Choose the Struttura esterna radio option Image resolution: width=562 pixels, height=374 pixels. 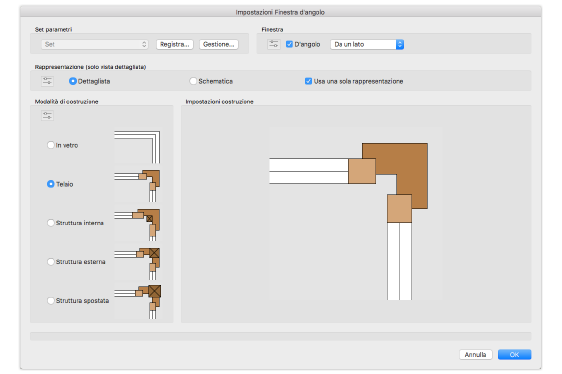tap(51, 262)
